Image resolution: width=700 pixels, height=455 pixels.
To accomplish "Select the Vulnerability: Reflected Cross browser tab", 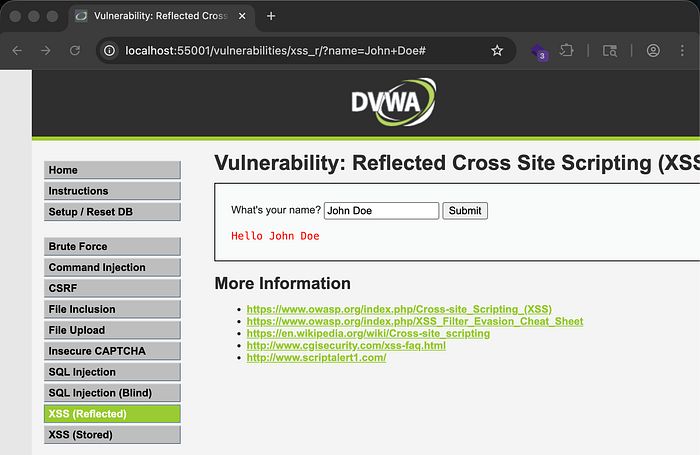I will click(x=161, y=16).
